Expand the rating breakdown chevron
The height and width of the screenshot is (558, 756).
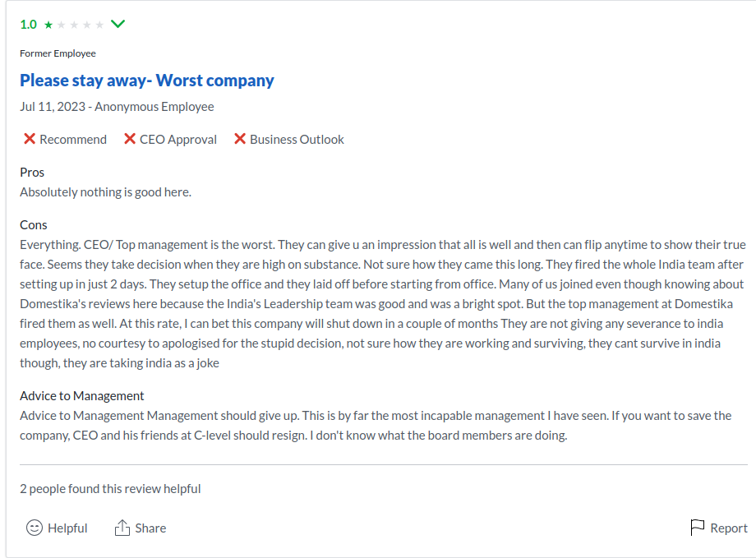(118, 24)
